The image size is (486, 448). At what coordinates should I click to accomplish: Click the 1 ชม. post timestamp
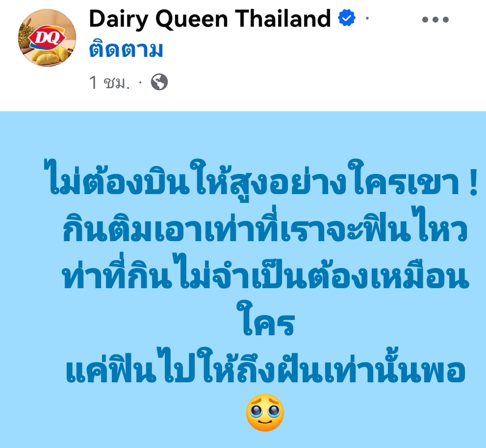coord(109,82)
